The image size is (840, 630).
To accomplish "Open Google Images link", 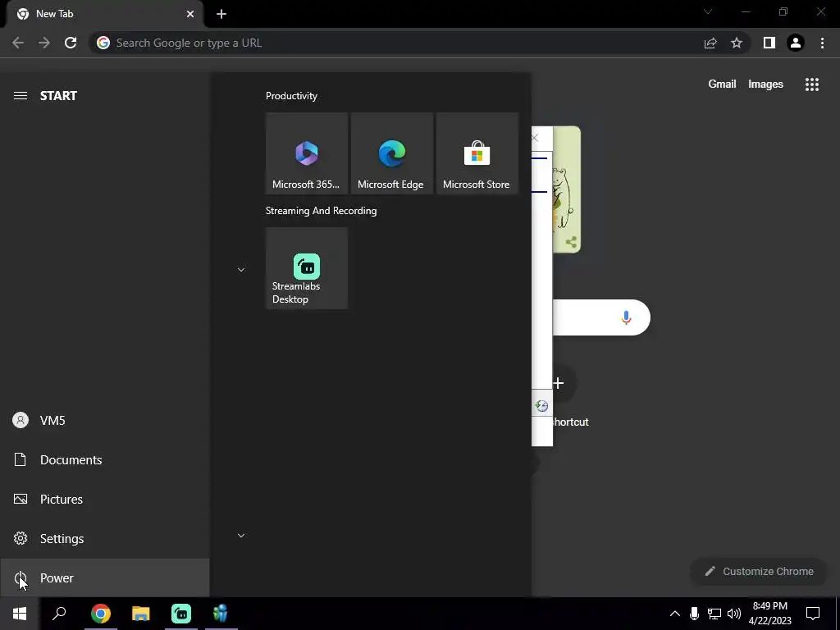I will click(x=765, y=84).
